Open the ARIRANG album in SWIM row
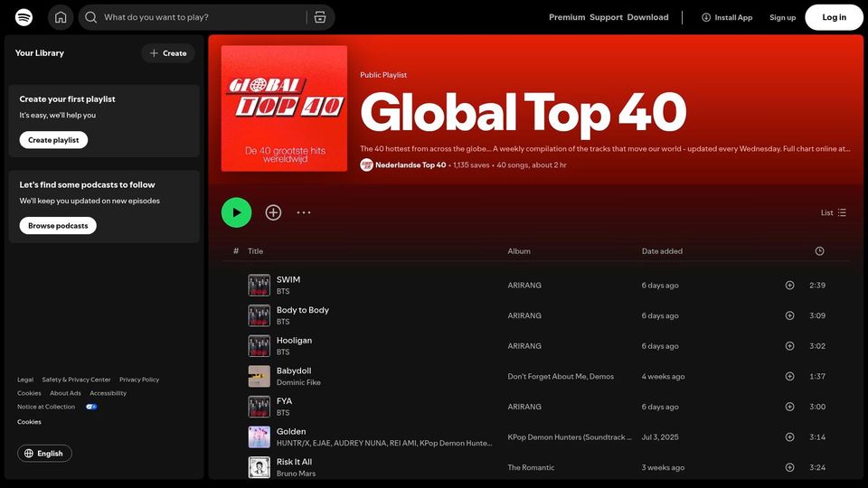The width and height of the screenshot is (868, 488). [x=524, y=286]
